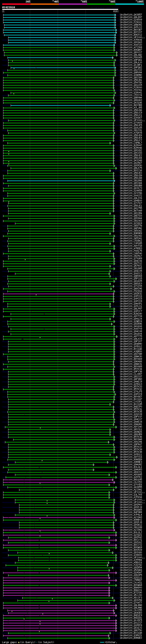Click the label UniRef100_Q7XZS5
Screen dimensions: 146x644
tap(131, 286)
